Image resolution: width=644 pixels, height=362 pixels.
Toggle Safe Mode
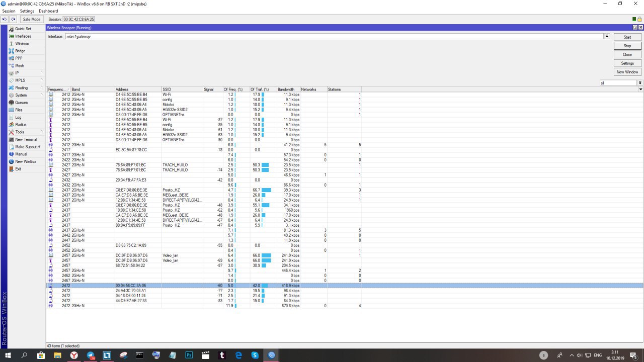pyautogui.click(x=32, y=19)
